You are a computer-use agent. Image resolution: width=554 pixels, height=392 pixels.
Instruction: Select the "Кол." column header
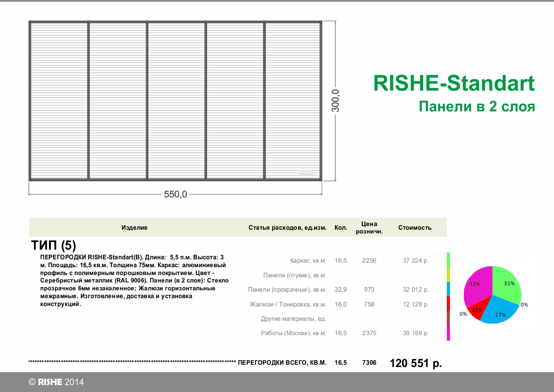pyautogui.click(x=341, y=227)
